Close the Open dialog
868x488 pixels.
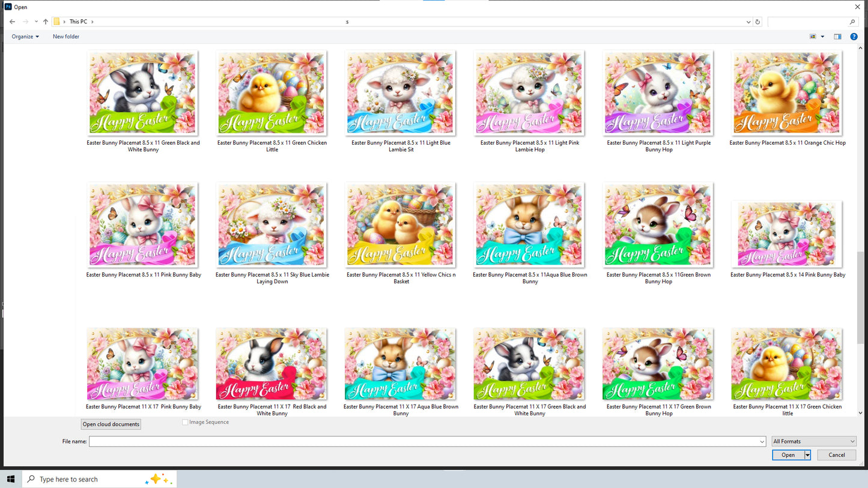click(857, 7)
